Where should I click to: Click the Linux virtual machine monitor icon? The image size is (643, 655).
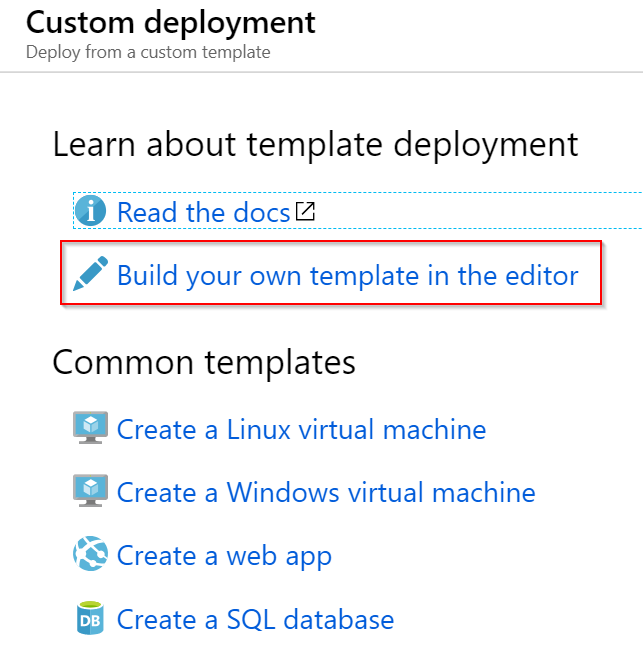(90, 428)
